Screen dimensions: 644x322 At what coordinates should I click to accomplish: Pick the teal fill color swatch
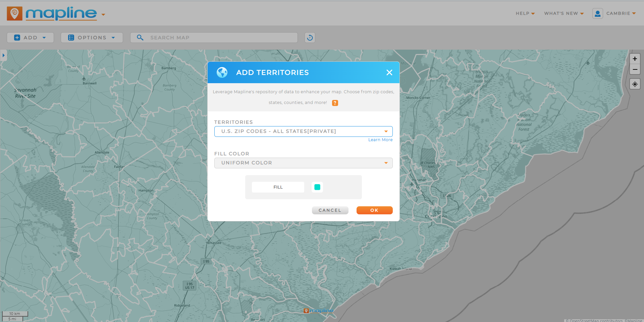(317, 187)
